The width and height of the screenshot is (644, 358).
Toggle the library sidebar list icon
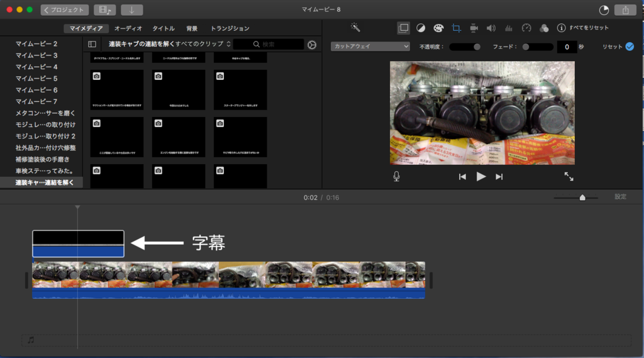[92, 44]
